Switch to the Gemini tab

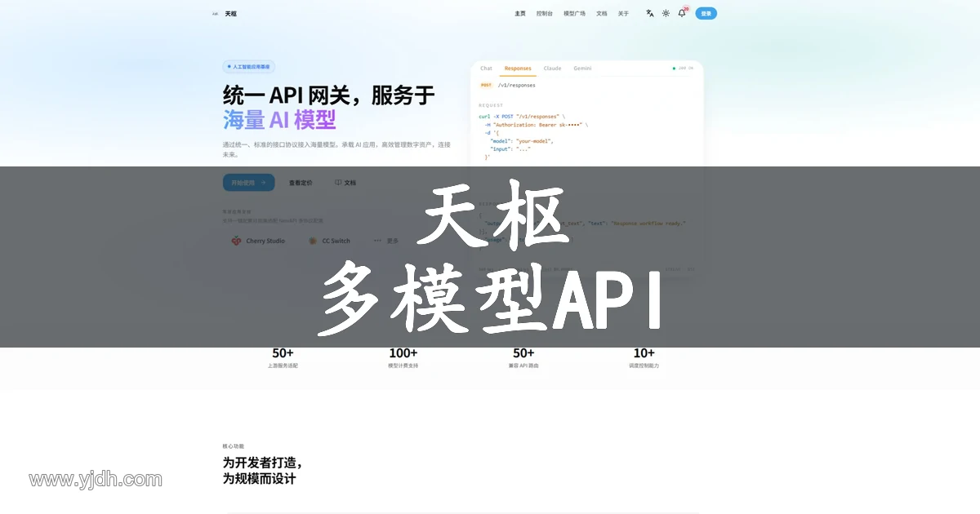click(x=582, y=69)
